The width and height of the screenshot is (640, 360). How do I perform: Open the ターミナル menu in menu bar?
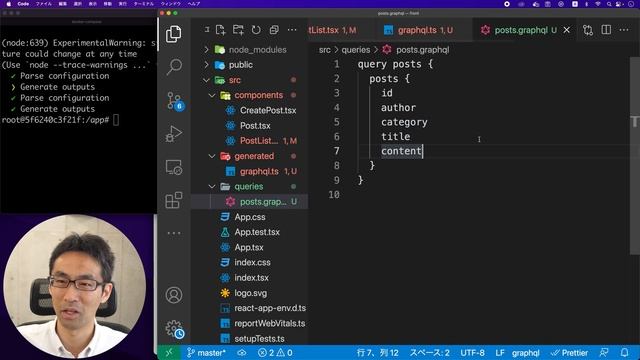[x=144, y=4]
